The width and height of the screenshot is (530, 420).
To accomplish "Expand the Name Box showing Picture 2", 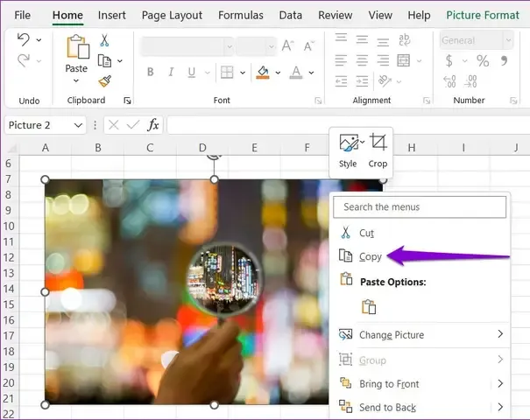I will (78, 125).
